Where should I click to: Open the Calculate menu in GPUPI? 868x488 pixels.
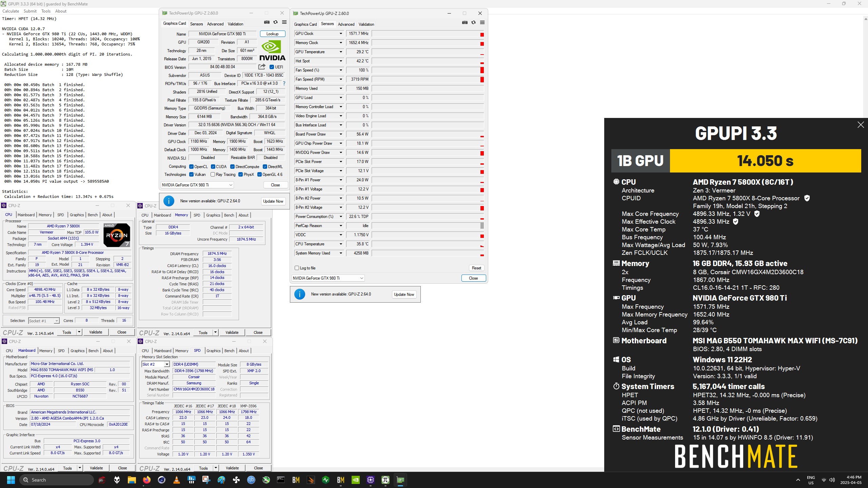(11, 11)
